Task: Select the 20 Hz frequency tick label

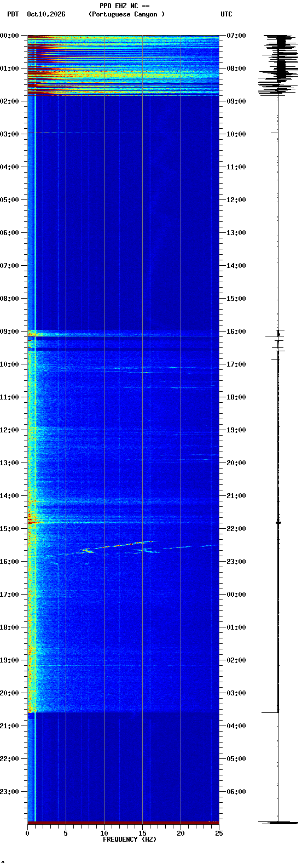Action: pyautogui.click(x=181, y=833)
